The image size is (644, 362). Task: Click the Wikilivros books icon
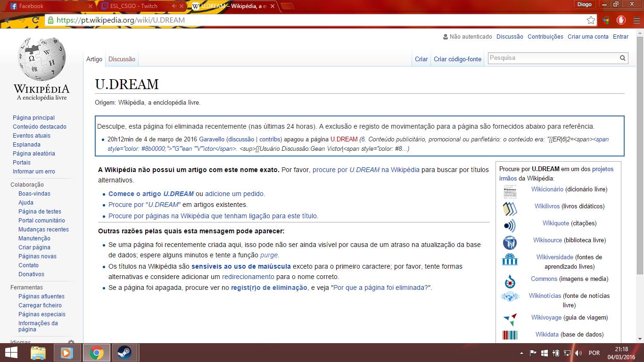point(510,208)
